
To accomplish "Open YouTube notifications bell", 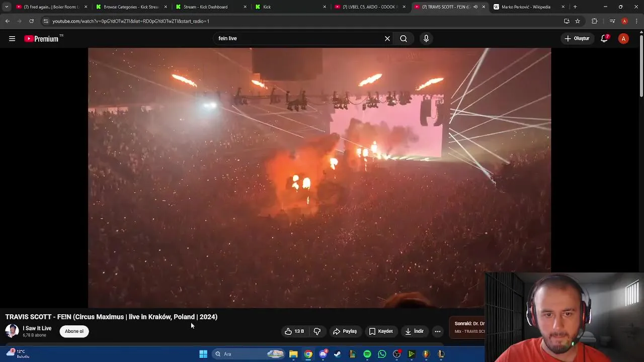I will [605, 39].
